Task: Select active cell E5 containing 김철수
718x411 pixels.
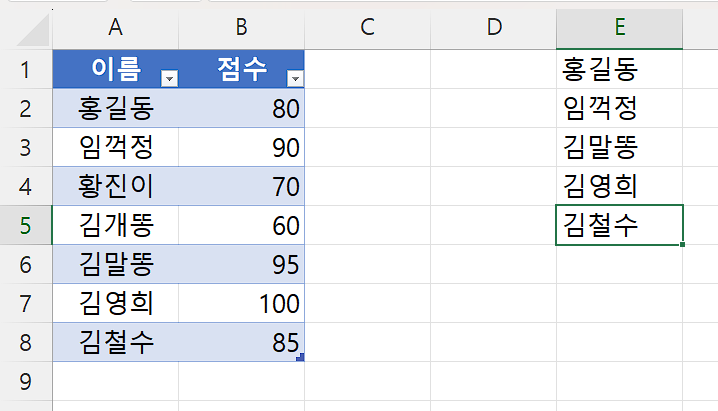Action: (620, 225)
